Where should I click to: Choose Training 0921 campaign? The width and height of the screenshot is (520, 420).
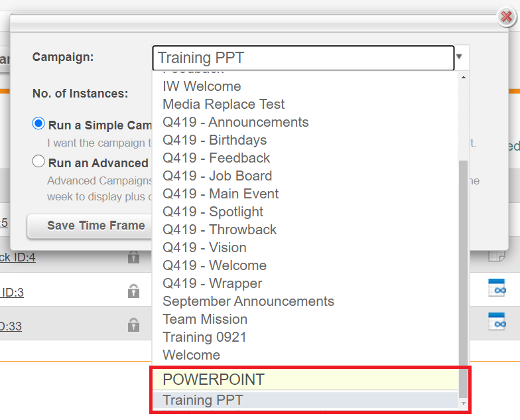coord(204,337)
